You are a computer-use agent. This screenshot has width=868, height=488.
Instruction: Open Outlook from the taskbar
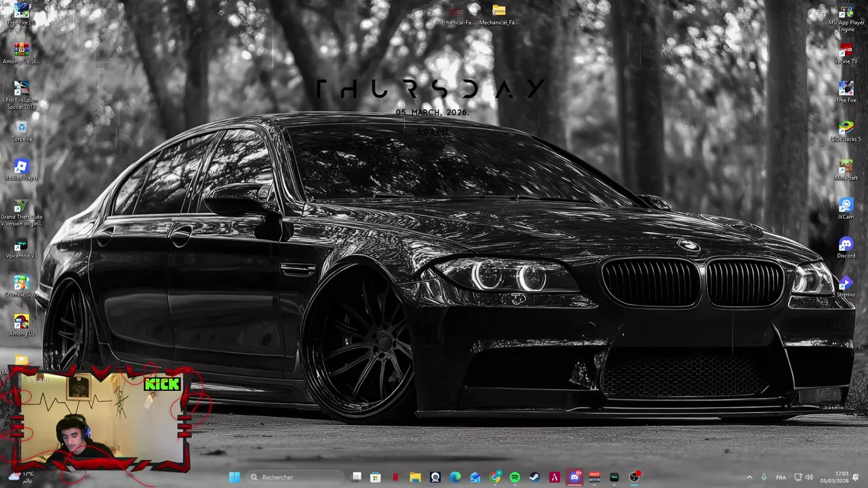pos(475,477)
